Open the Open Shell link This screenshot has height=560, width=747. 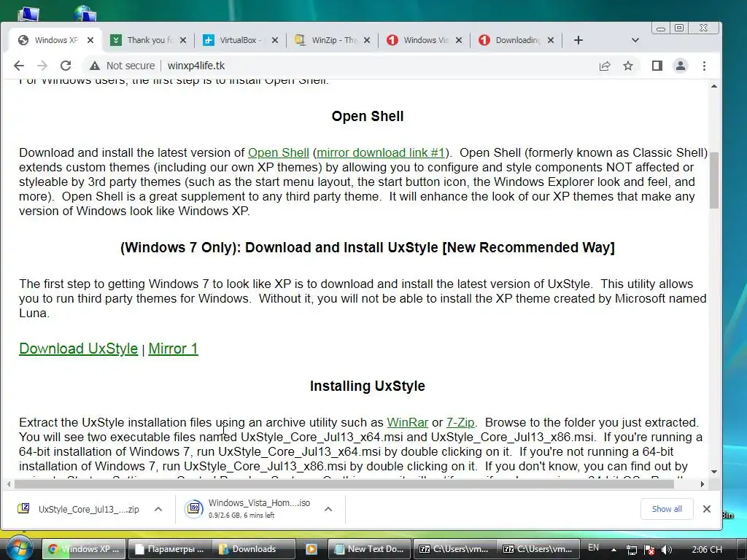[279, 153]
